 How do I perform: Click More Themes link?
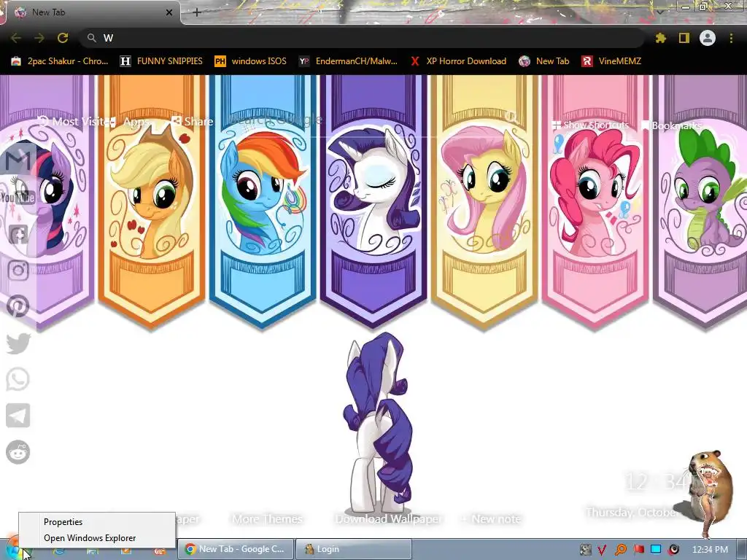267,519
